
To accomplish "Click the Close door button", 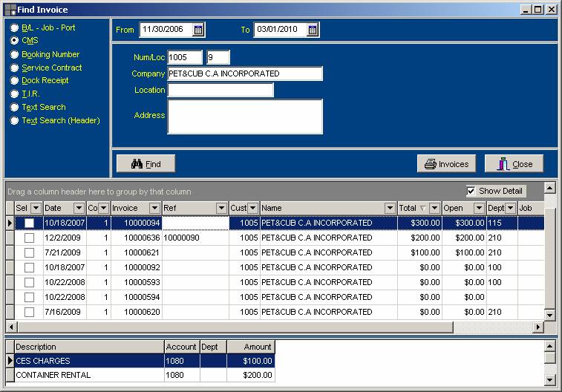I will (514, 164).
